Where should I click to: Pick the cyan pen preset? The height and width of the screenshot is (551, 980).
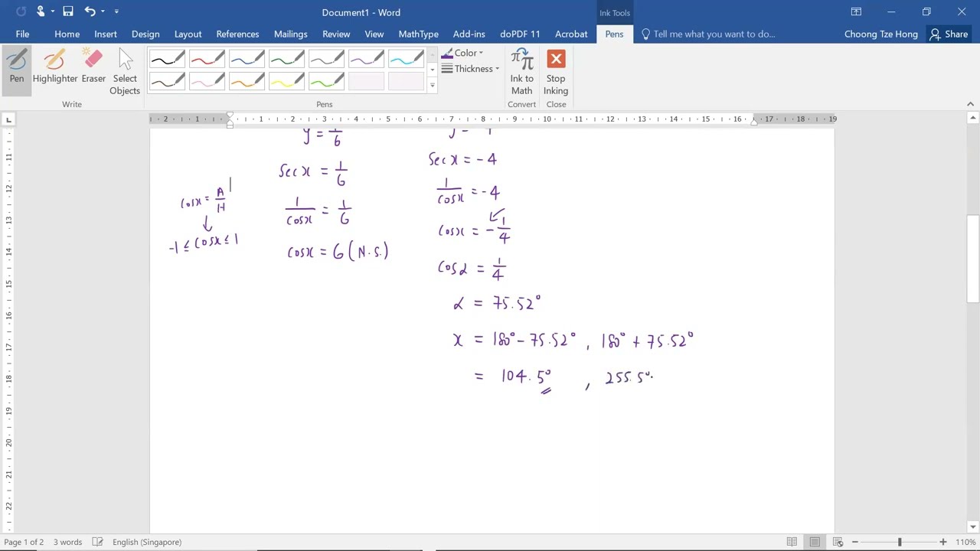pos(406,59)
